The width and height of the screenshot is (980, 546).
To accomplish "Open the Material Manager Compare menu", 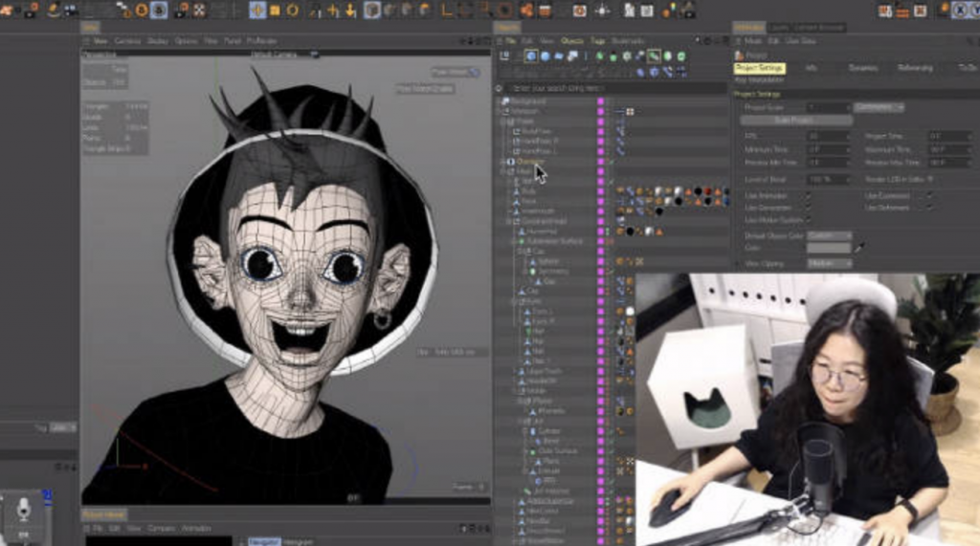I will 161,529.
